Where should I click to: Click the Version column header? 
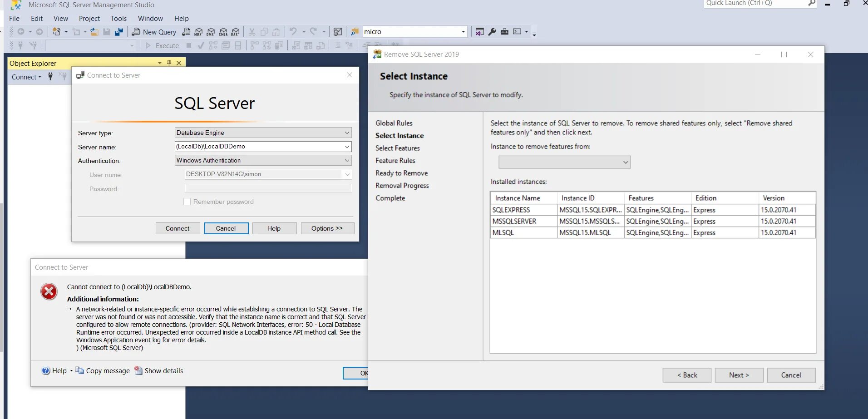[x=787, y=198]
